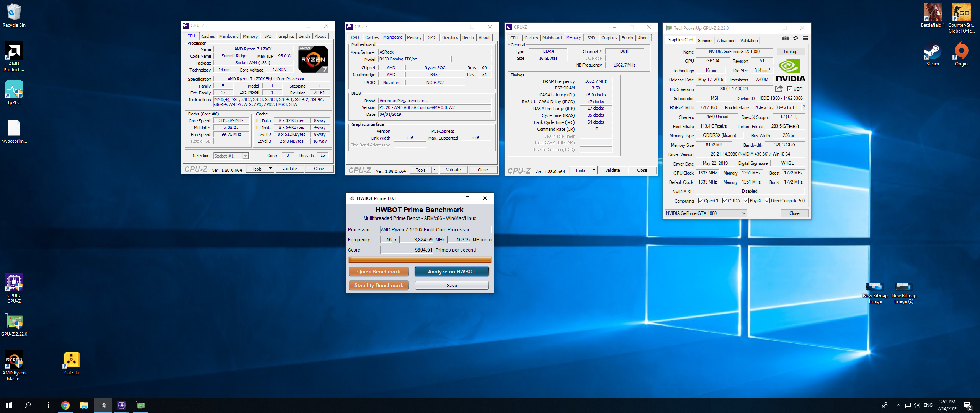Open File Explorer from taskbar
The image size is (980, 413).
pos(84,405)
